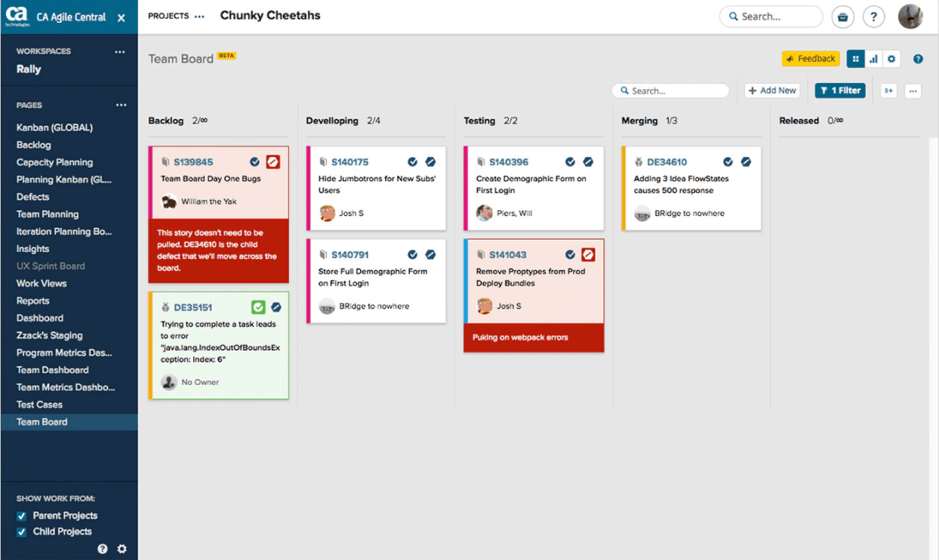
Task: Click the yellow Feedback button
Action: pyautogui.click(x=811, y=58)
